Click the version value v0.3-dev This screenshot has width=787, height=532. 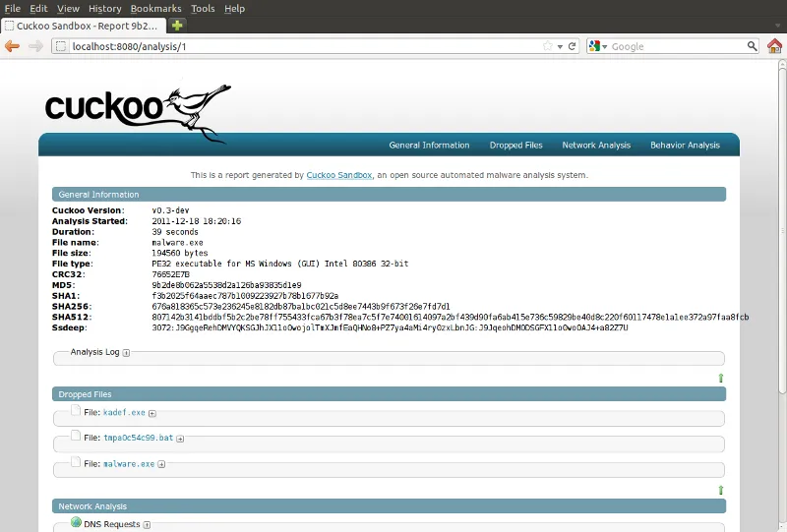[x=170, y=210]
